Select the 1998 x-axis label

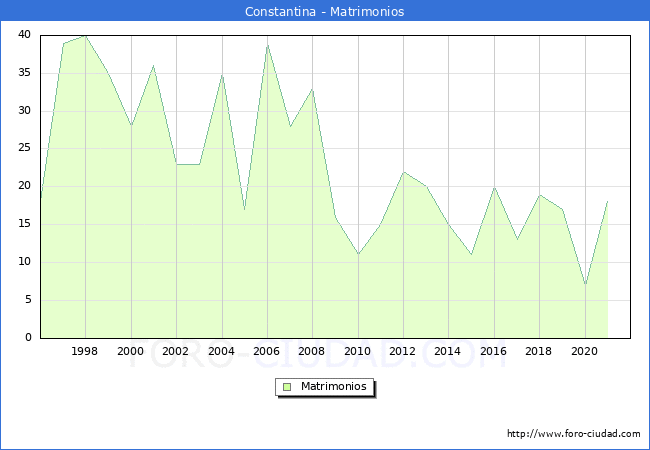tap(85, 351)
